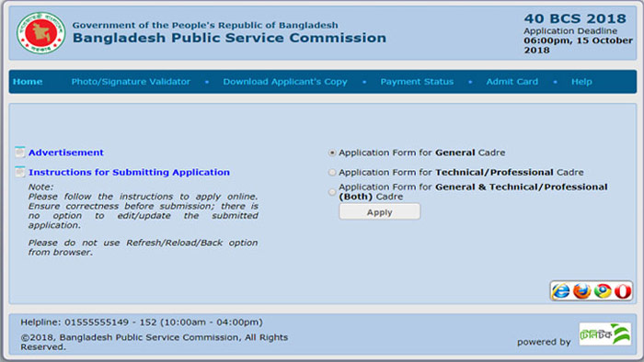Open the Admit Card menu item
The image size is (644, 362).
click(x=512, y=82)
